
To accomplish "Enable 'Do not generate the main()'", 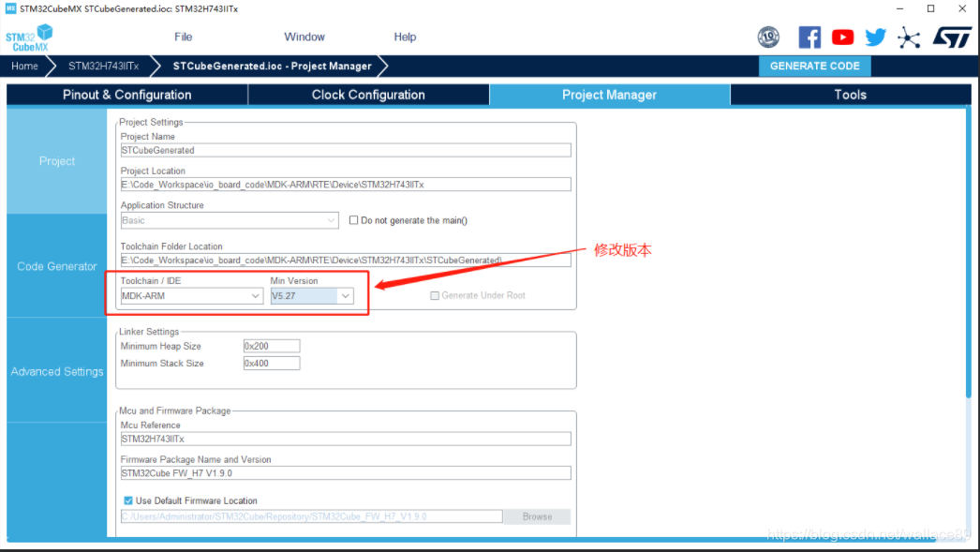I will point(353,219).
